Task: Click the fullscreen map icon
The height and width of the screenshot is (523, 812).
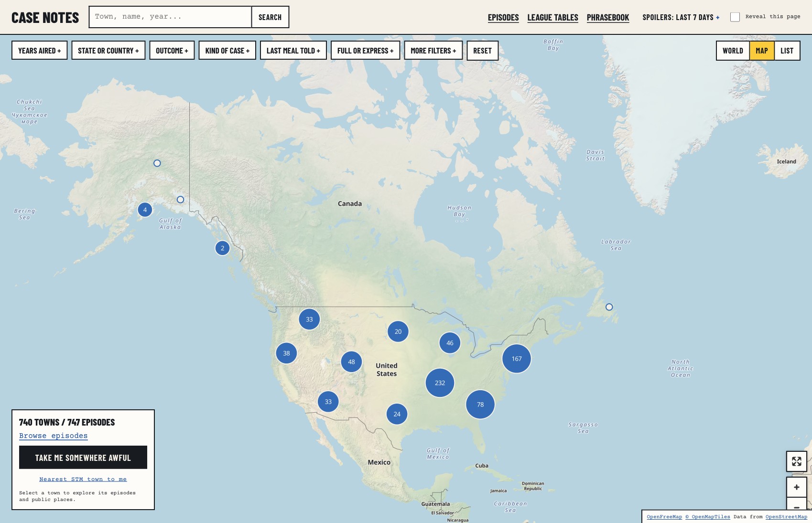Action: click(x=796, y=461)
